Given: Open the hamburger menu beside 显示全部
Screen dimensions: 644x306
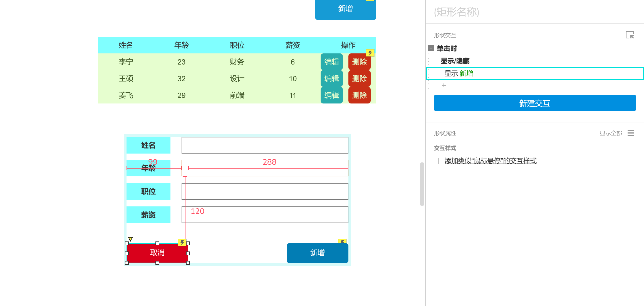Looking at the screenshot, I should [x=631, y=133].
